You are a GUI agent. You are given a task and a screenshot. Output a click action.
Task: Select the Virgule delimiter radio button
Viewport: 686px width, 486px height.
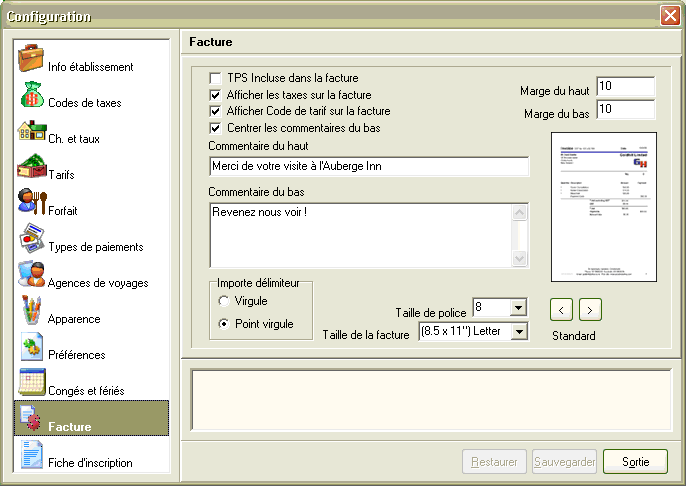click(223, 300)
